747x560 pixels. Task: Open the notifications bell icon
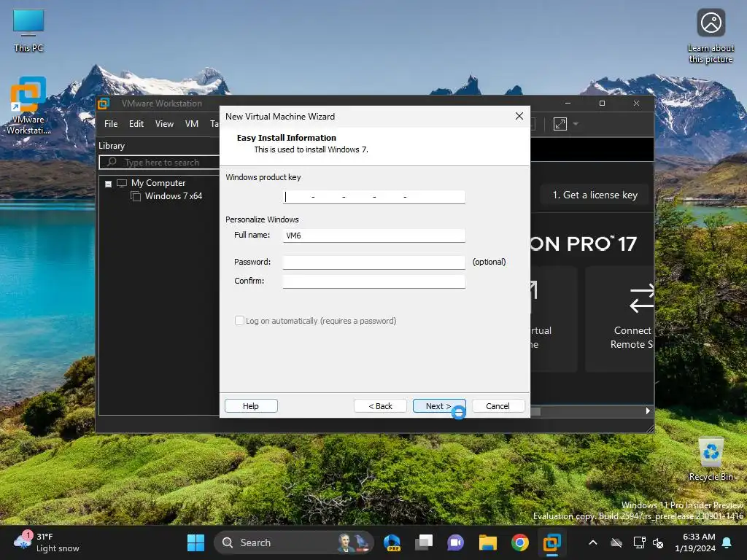727,542
